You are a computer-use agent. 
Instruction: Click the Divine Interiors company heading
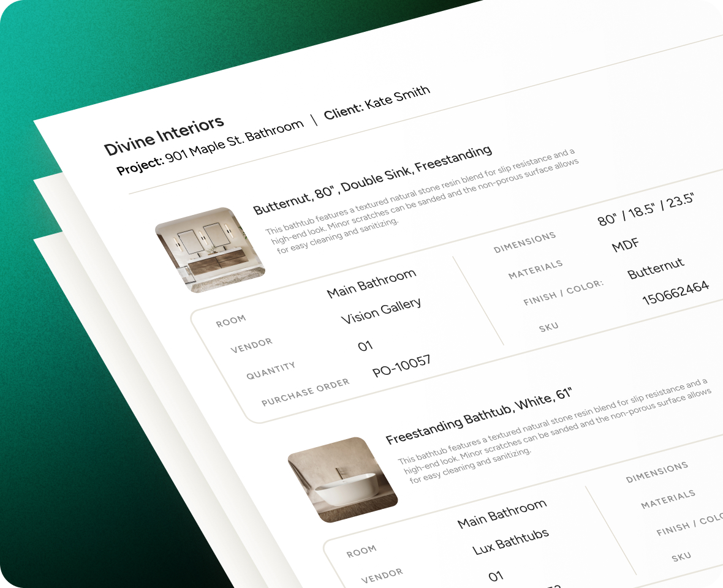click(164, 135)
